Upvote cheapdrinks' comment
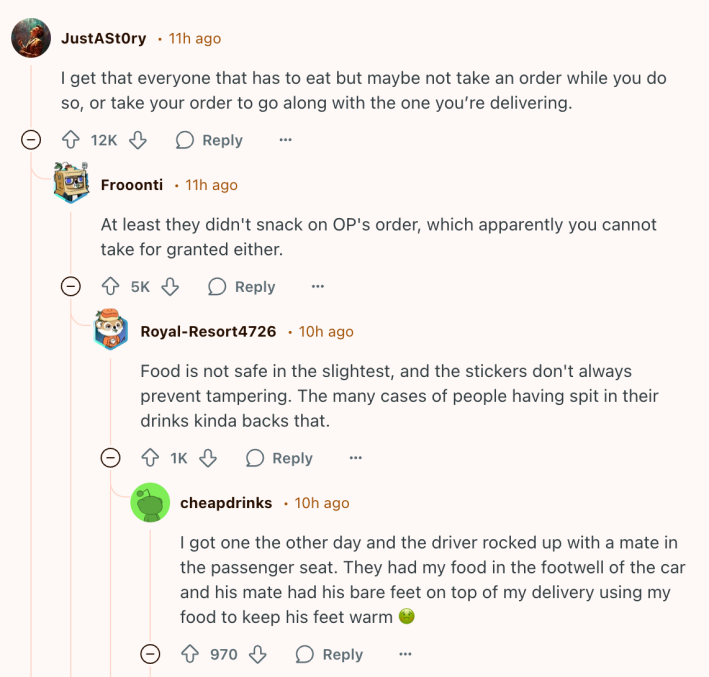 tap(190, 654)
